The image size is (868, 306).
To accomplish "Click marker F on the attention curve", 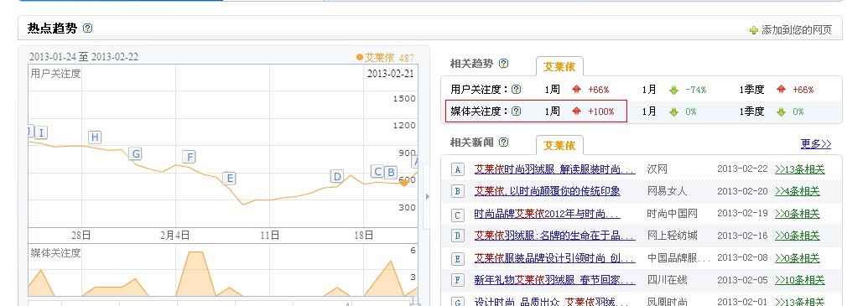I will click(x=190, y=157).
